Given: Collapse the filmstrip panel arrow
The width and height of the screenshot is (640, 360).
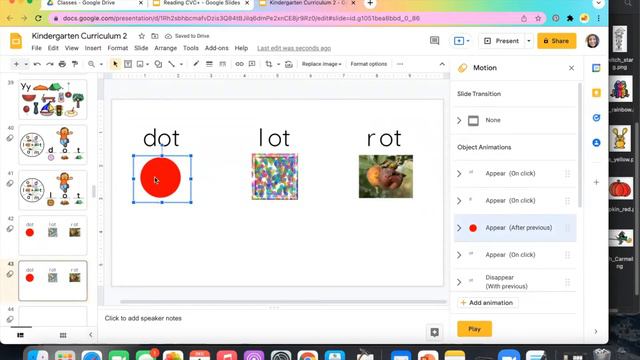Looking at the screenshot, I should 91,335.
